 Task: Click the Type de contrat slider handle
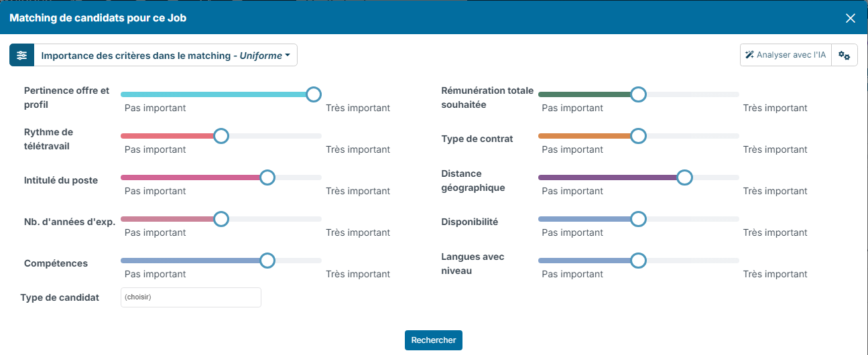(638, 136)
